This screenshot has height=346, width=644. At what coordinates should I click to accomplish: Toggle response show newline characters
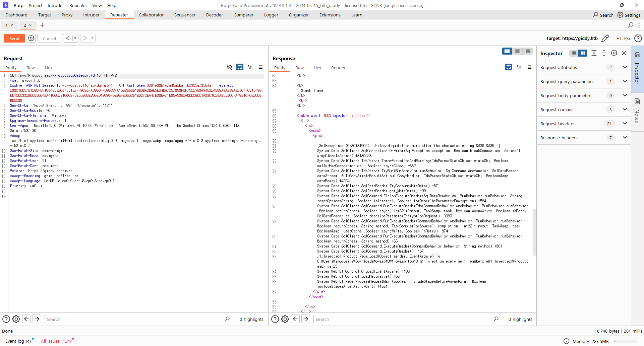pos(519,67)
